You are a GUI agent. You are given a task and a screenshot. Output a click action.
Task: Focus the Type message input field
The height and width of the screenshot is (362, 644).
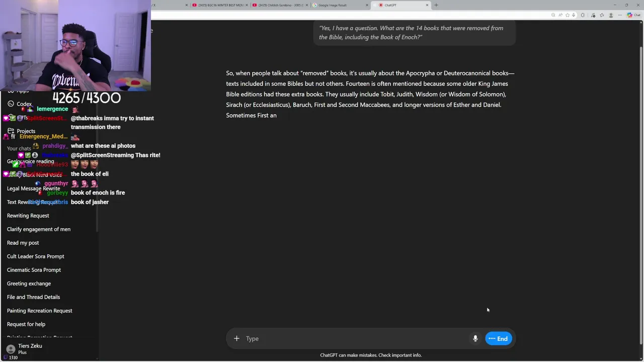click(355, 338)
